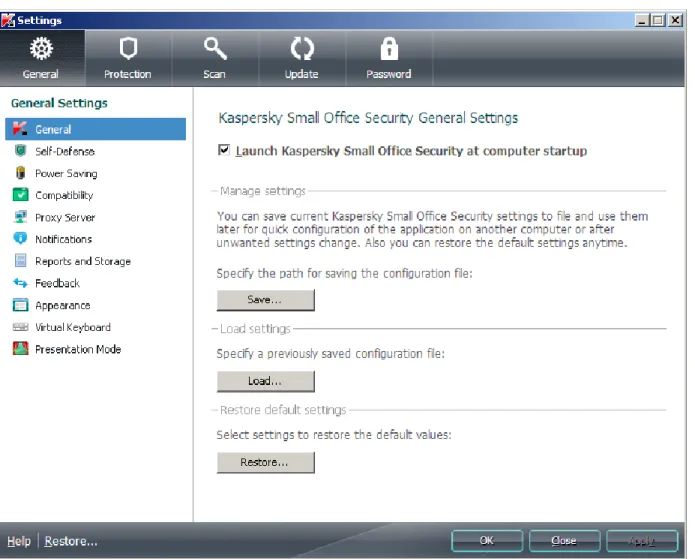This screenshot has height=559, width=695.
Task: Click the Reports and Storage document icon
Action: point(20,261)
